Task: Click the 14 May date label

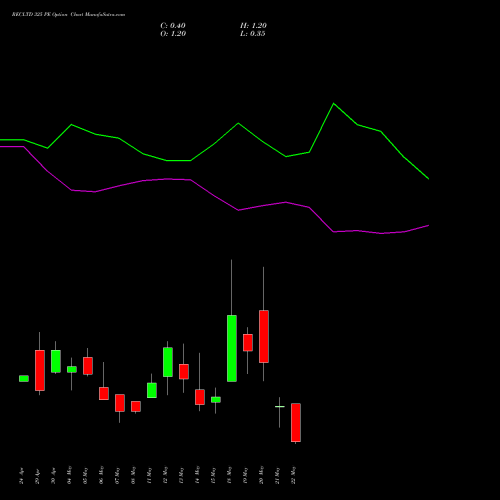Action: pyautogui.click(x=197, y=475)
